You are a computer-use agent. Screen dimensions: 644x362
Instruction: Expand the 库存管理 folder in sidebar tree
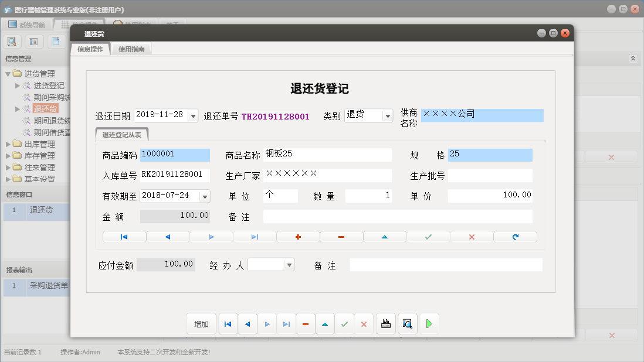26,156
